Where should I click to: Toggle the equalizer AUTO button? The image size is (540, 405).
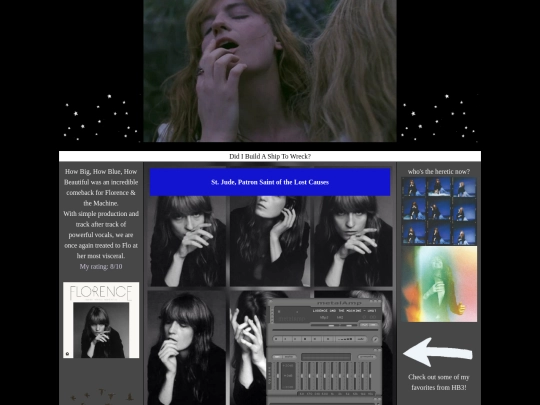click(x=289, y=357)
